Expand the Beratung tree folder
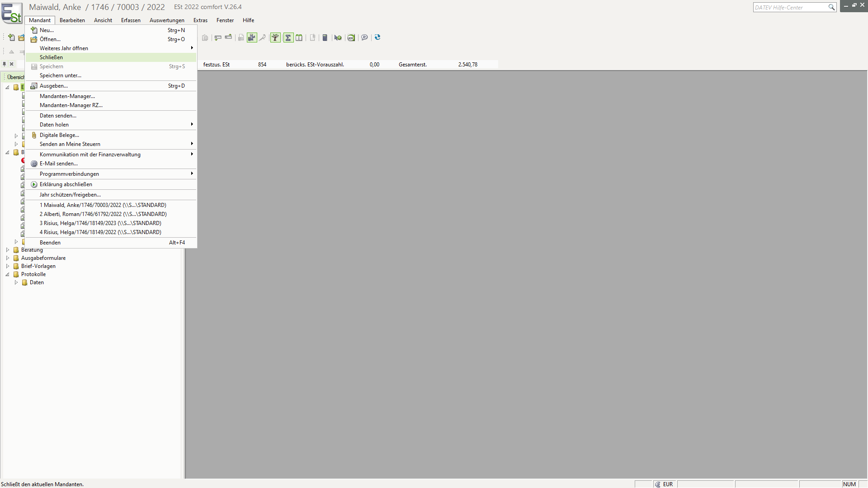Viewport: 868px width, 488px height. pos(8,250)
